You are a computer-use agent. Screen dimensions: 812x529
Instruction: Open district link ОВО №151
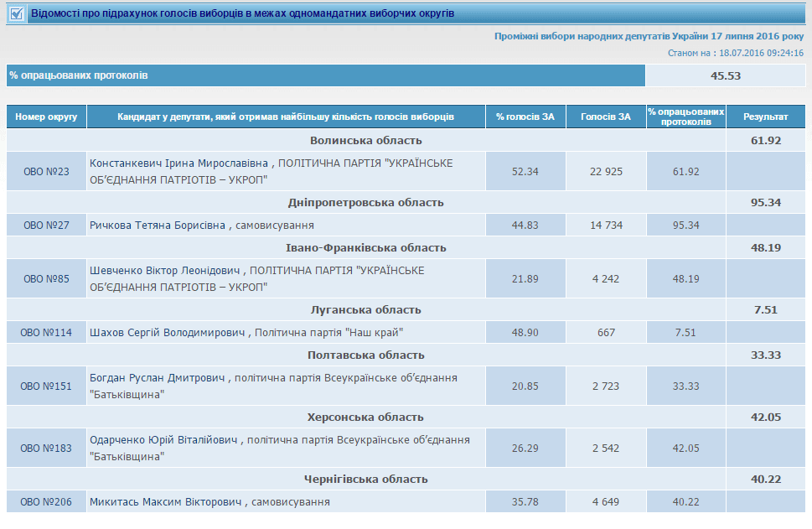tap(46, 386)
